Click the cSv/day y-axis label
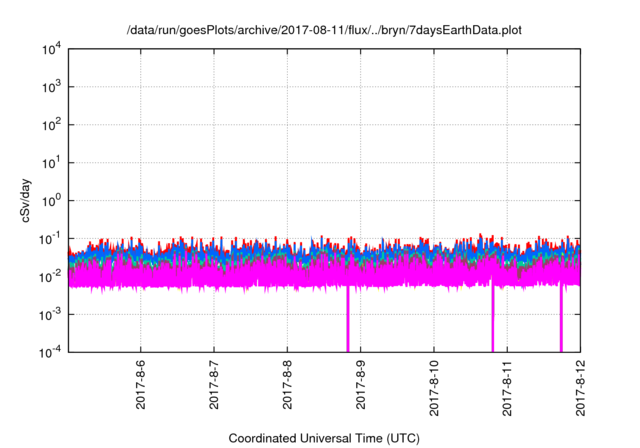Image resolution: width=640 pixels, height=448 pixels. coord(26,200)
